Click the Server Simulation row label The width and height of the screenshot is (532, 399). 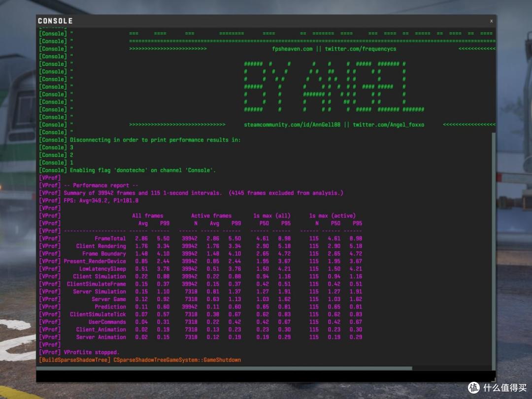pos(100,292)
